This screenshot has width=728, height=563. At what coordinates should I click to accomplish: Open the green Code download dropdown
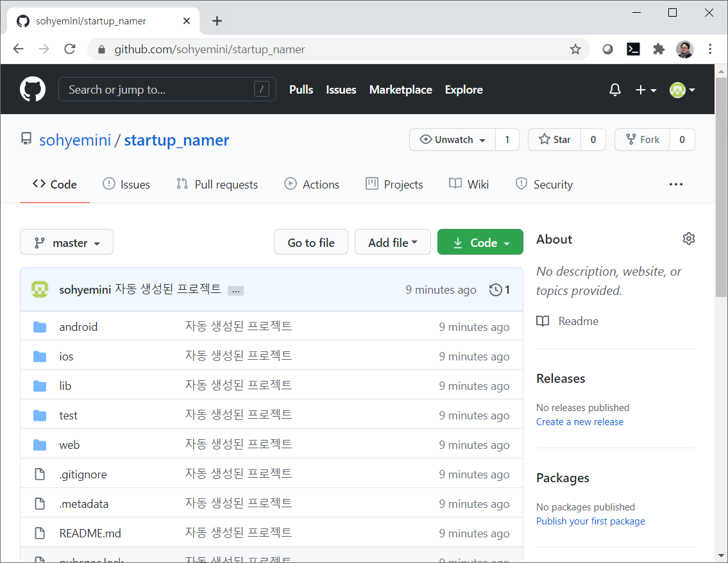(480, 242)
